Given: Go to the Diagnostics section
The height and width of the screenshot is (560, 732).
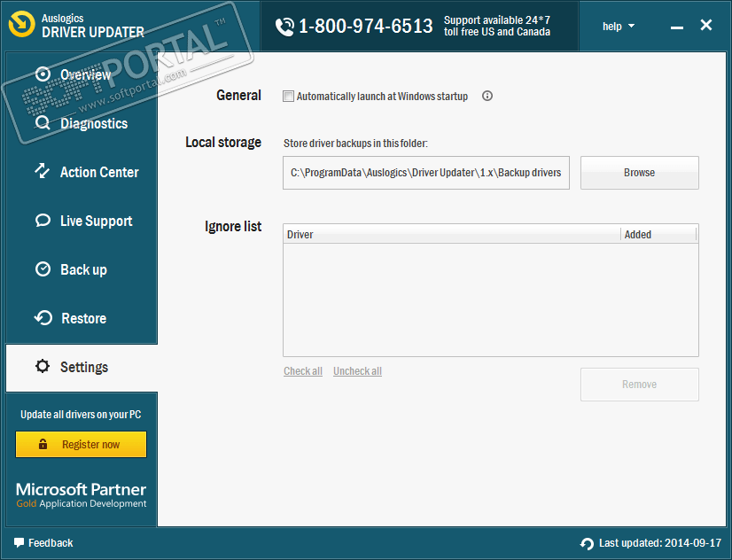Looking at the screenshot, I should (x=82, y=123).
